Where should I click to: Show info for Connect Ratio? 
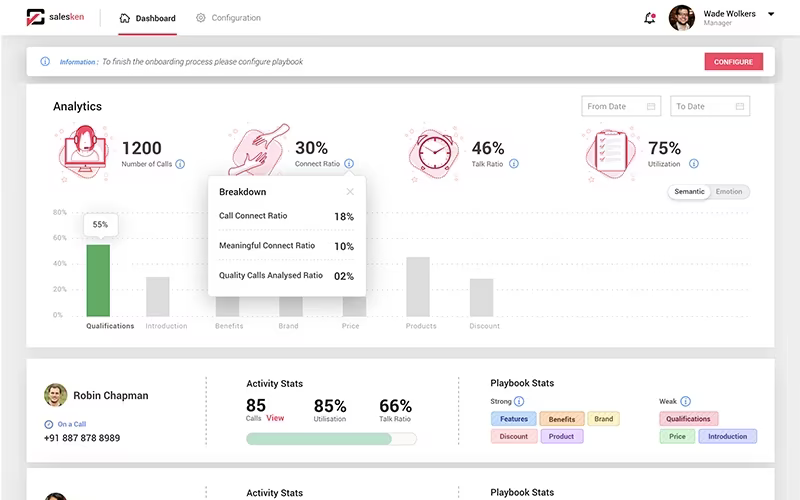tap(349, 164)
